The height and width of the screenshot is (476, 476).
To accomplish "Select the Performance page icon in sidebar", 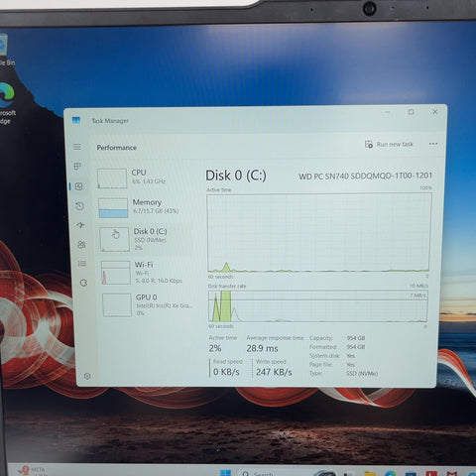I will click(x=79, y=186).
